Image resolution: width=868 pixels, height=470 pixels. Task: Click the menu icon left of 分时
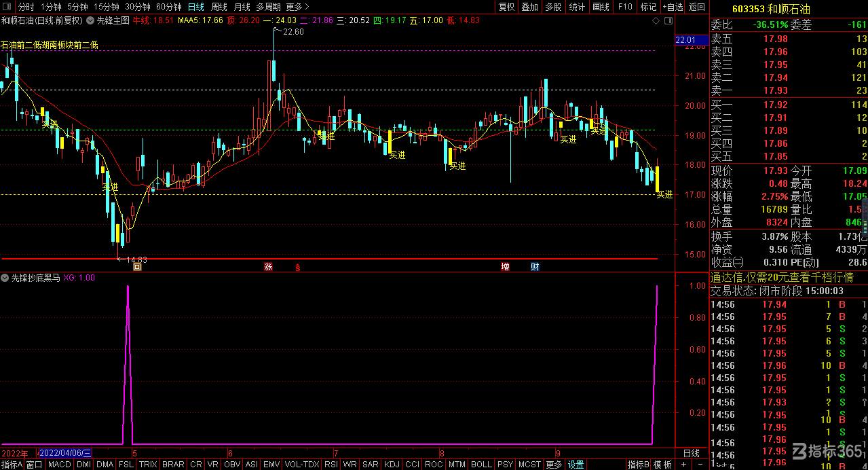coord(7,7)
